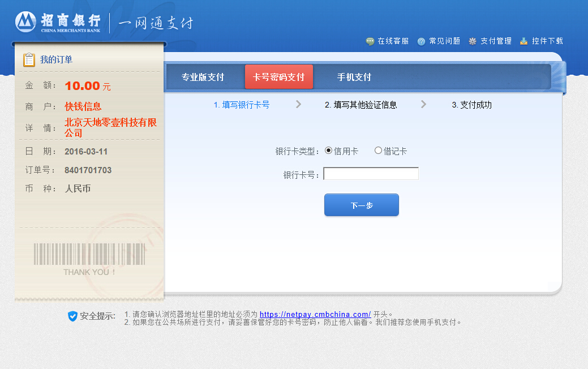Open the netpay.cmbchina.com link
588x369 pixels.
(x=315, y=314)
